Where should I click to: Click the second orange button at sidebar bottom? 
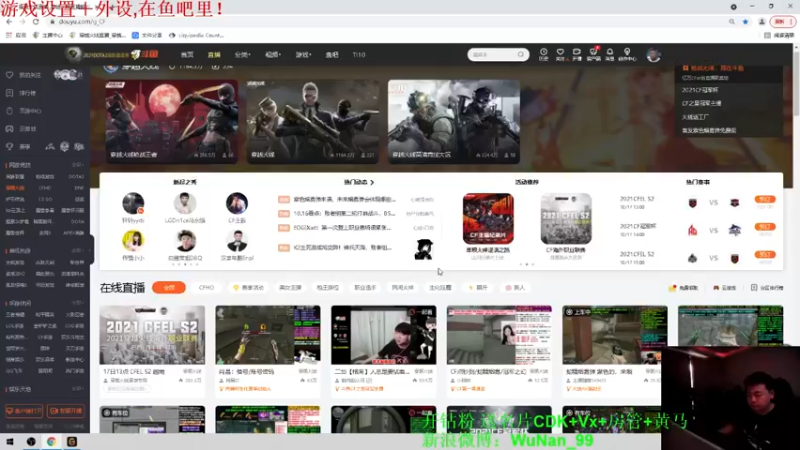tap(66, 411)
